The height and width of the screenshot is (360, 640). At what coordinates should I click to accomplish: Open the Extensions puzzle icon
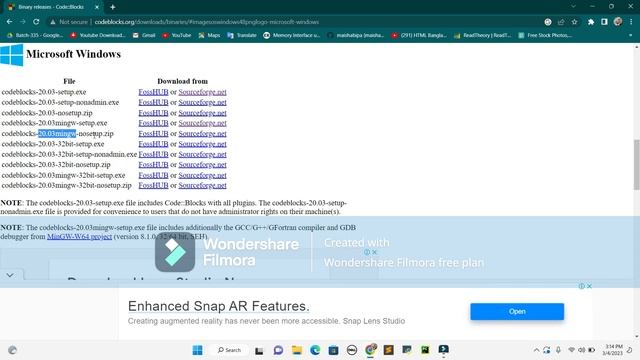tap(591, 22)
